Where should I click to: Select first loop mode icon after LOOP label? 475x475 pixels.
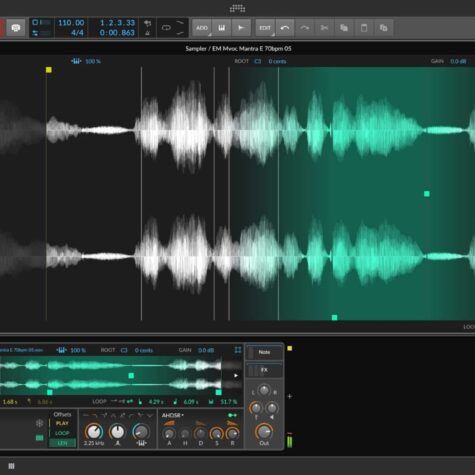coord(114,402)
